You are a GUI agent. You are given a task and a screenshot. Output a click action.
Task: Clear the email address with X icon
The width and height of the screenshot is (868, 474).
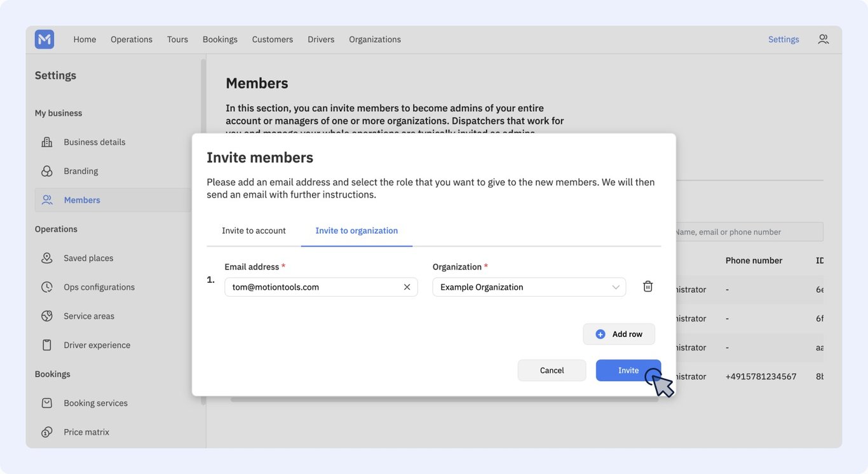pyautogui.click(x=407, y=287)
